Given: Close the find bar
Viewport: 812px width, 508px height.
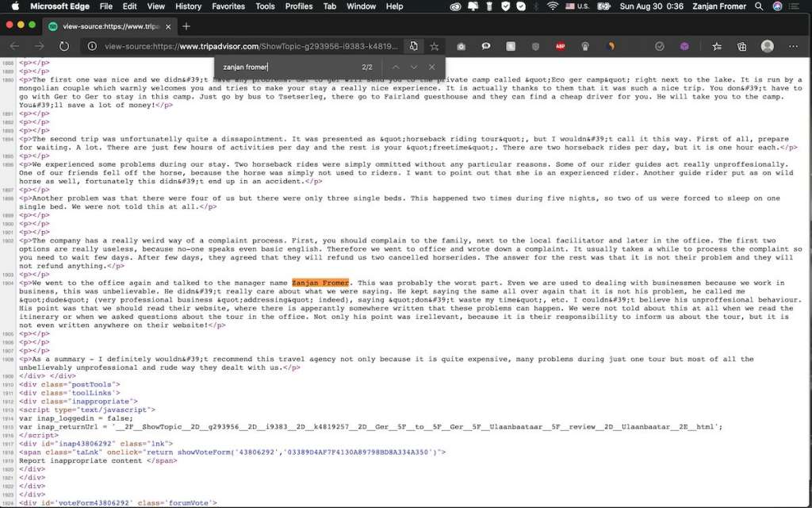Looking at the screenshot, I should [x=432, y=67].
